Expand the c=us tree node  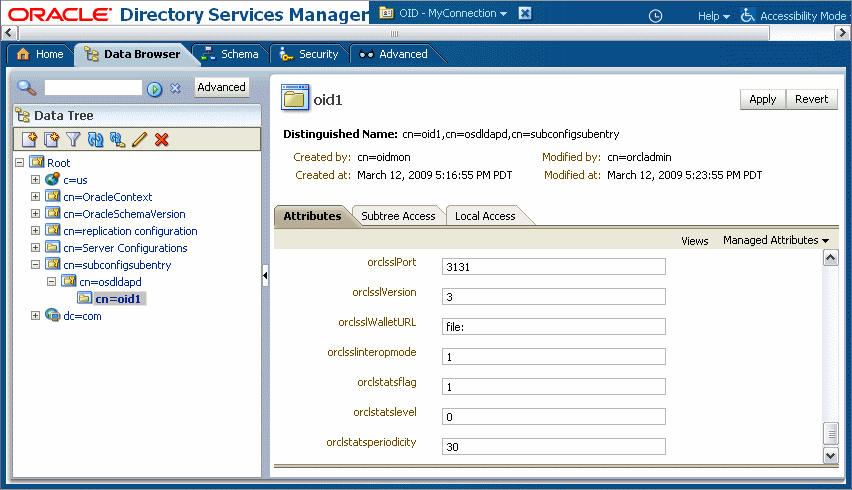[x=35, y=180]
